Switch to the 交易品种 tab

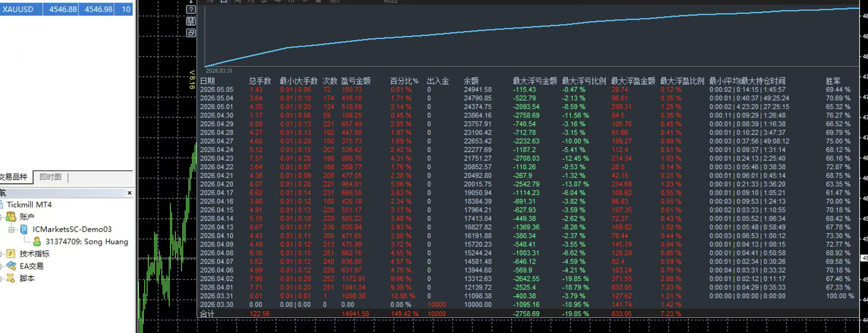[13, 177]
